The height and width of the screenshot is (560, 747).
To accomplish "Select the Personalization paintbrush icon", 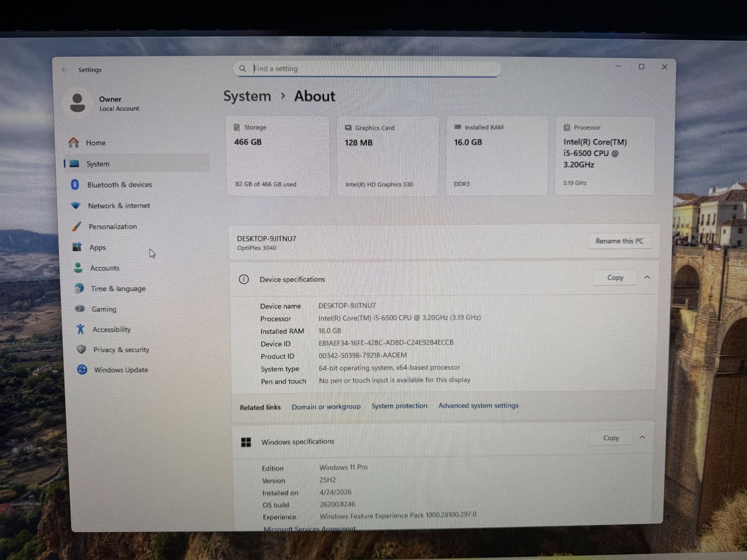I will (x=76, y=226).
